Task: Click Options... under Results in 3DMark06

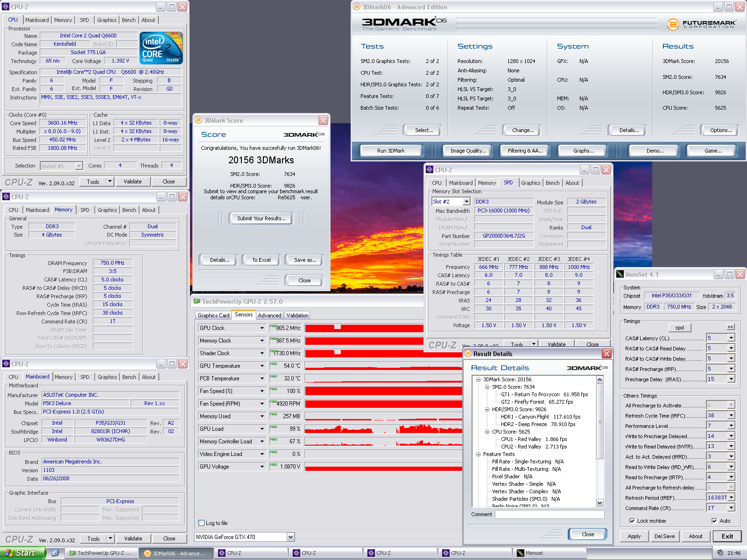Action: click(721, 130)
